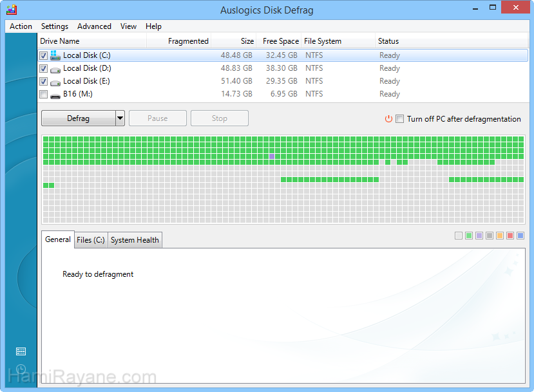The height and width of the screenshot is (392, 534).
Task: Click the removable drive icon for B16 (M:)
Action: point(55,96)
